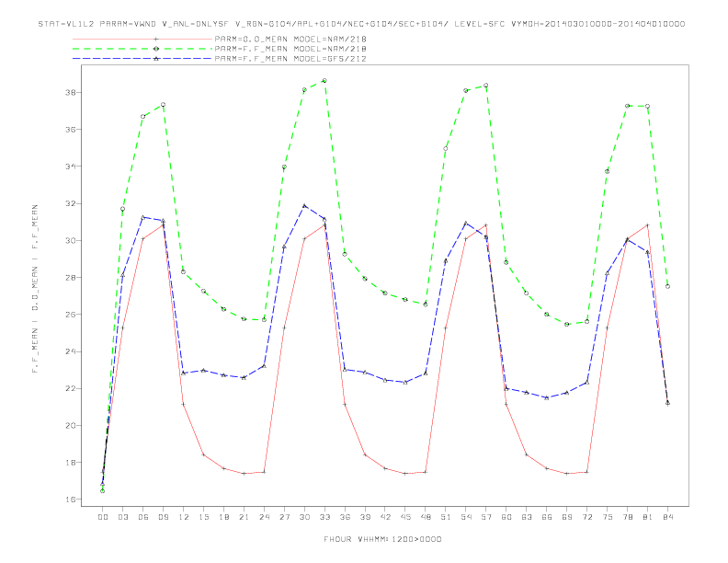Click x-axis tick label 51

(446, 517)
